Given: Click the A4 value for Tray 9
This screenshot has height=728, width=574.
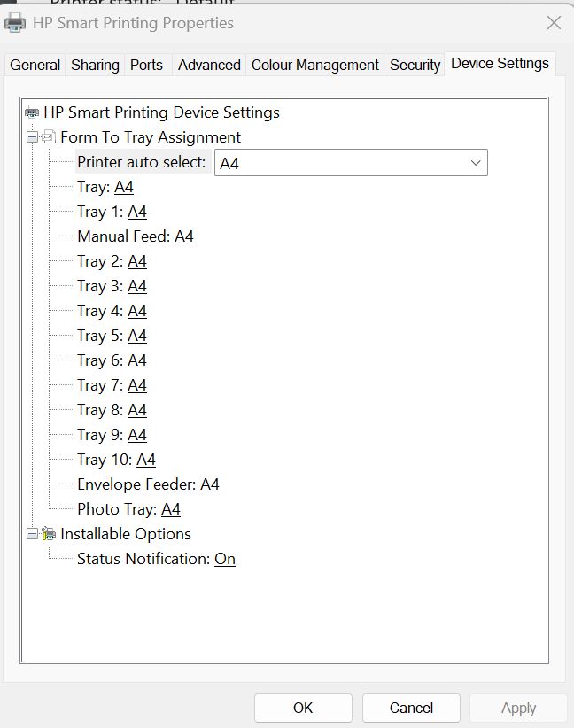Looking at the screenshot, I should tap(137, 435).
